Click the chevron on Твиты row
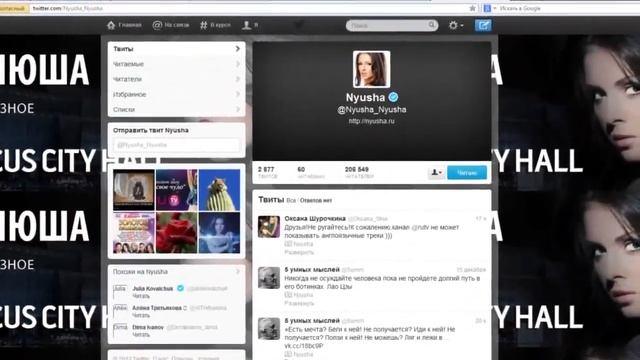 tap(238, 49)
